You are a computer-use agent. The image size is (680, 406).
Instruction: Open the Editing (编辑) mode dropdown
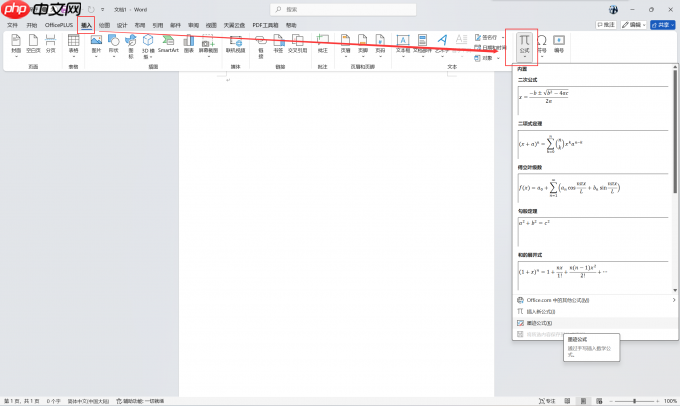(x=634, y=25)
